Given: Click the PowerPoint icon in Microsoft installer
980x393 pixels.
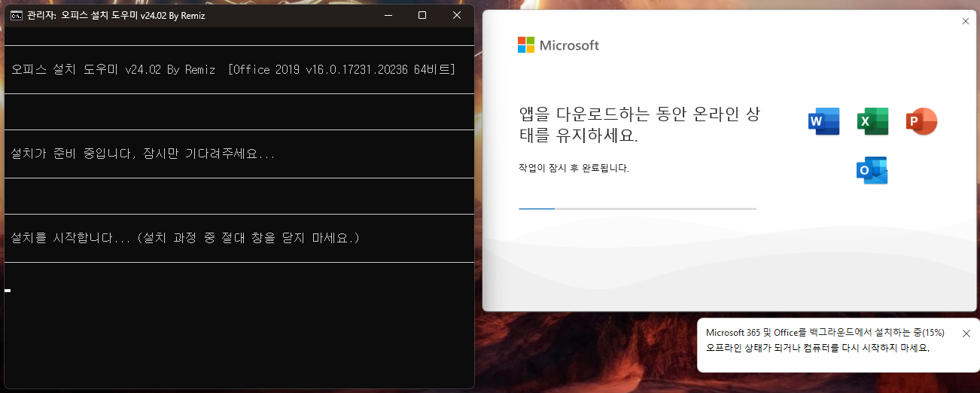Looking at the screenshot, I should [921, 121].
